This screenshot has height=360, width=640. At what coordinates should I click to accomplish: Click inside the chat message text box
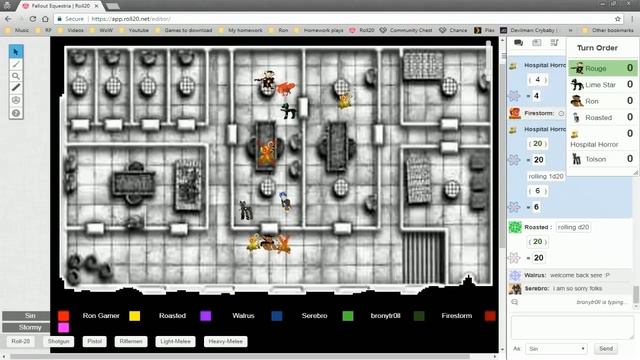coord(571,327)
